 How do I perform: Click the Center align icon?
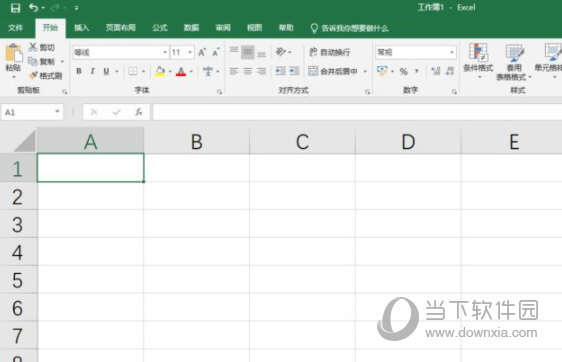tap(248, 71)
